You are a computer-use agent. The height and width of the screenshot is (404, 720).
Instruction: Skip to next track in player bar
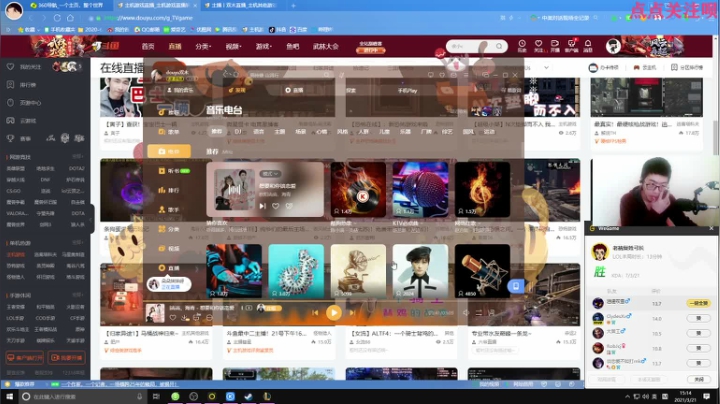coord(352,313)
